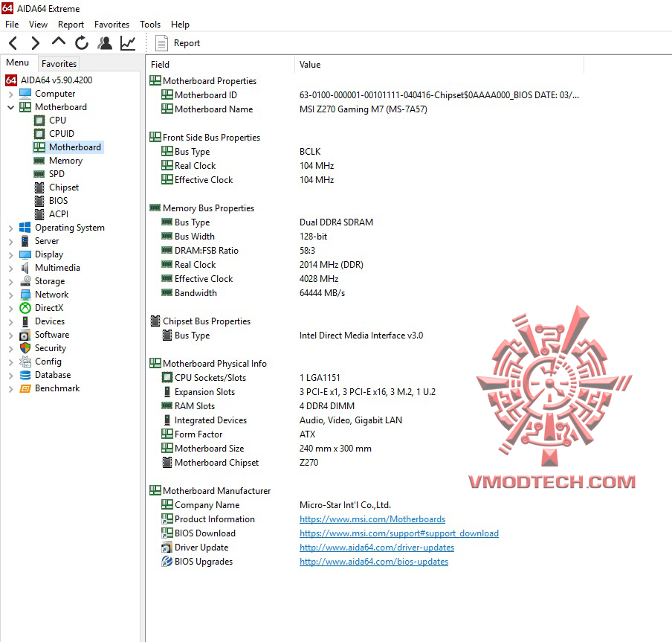
Task: Refresh the current page
Action: pyautogui.click(x=82, y=43)
